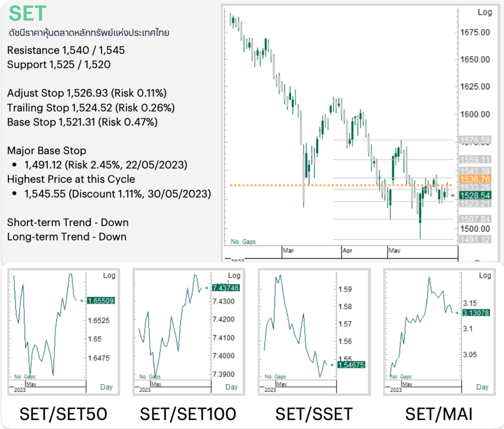This screenshot has width=504, height=429.
Task: Click the 1491.12 level label on chart
Action: 475,240
